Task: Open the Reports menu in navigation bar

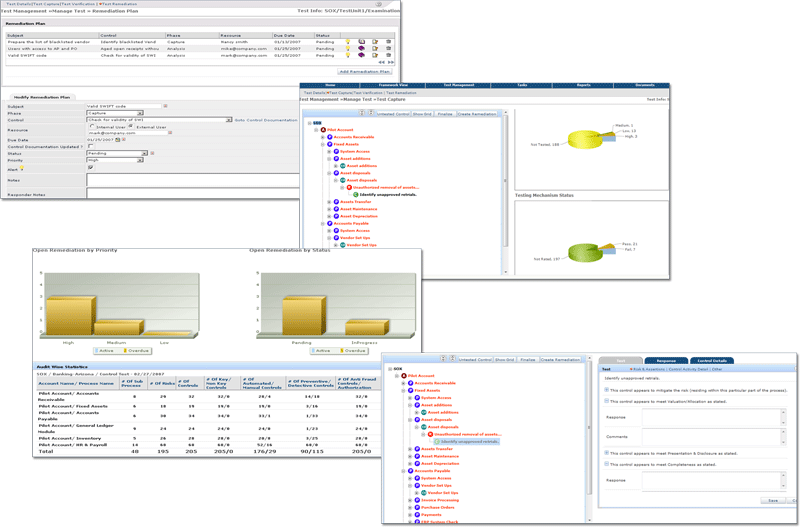Action: pyautogui.click(x=583, y=86)
